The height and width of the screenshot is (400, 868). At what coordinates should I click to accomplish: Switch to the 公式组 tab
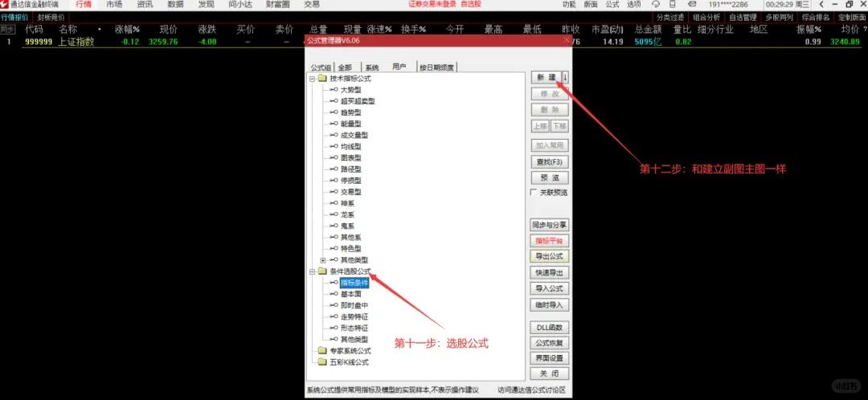pos(321,67)
